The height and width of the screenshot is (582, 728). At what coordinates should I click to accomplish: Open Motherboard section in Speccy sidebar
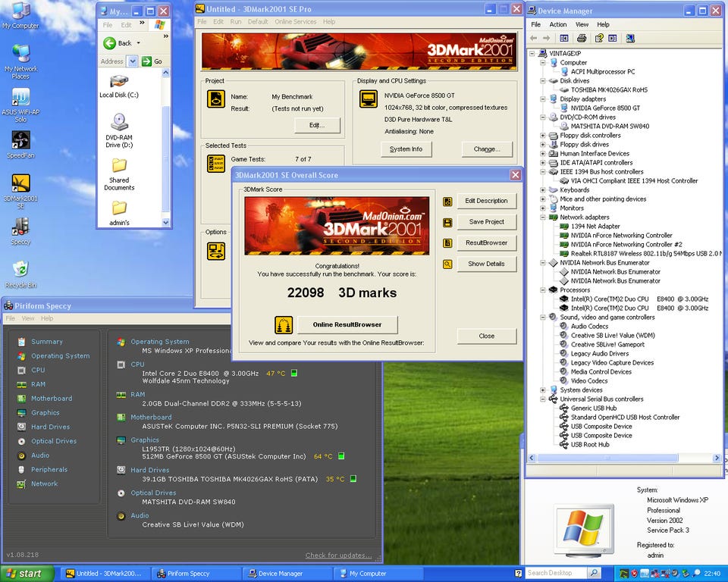coord(51,398)
